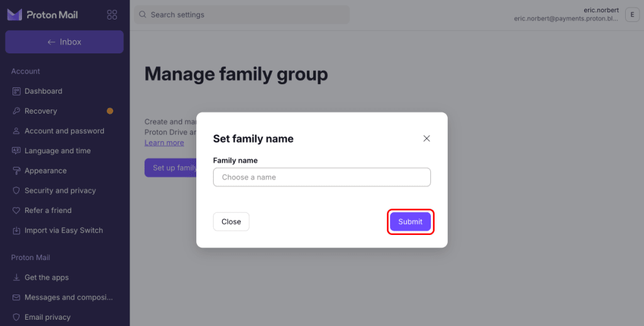Viewport: 644px width, 326px height.
Task: Open Account and password settings
Action: (x=65, y=131)
